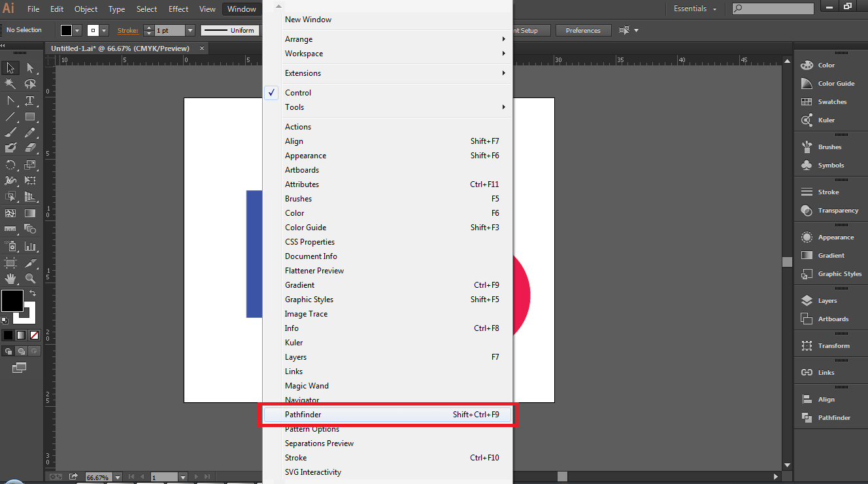Click the vertical scrollbar thumb
Image resolution: width=868 pixels, height=484 pixels.
point(788,260)
